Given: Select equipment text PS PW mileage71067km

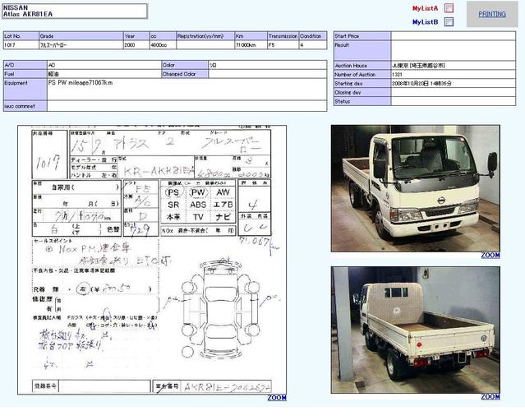Looking at the screenshot, I should click(81, 82).
